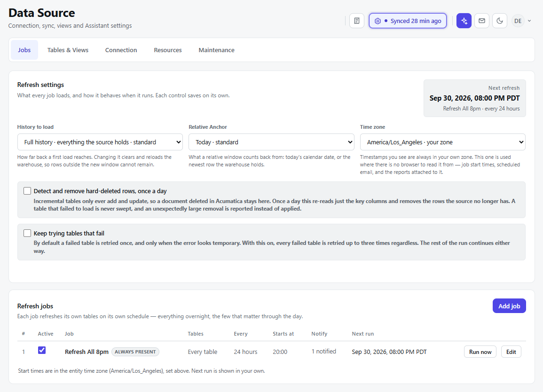Go to the Maintenance tab
543x392 pixels.
point(216,50)
